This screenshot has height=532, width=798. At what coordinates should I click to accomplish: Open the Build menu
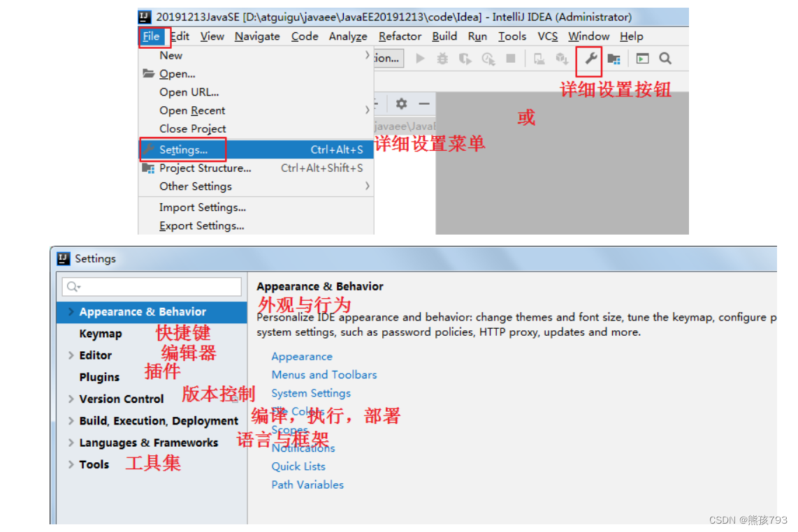tap(444, 36)
